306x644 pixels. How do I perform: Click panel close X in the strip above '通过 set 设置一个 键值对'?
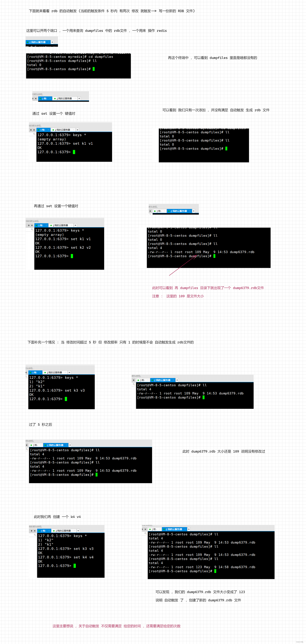[36, 99]
